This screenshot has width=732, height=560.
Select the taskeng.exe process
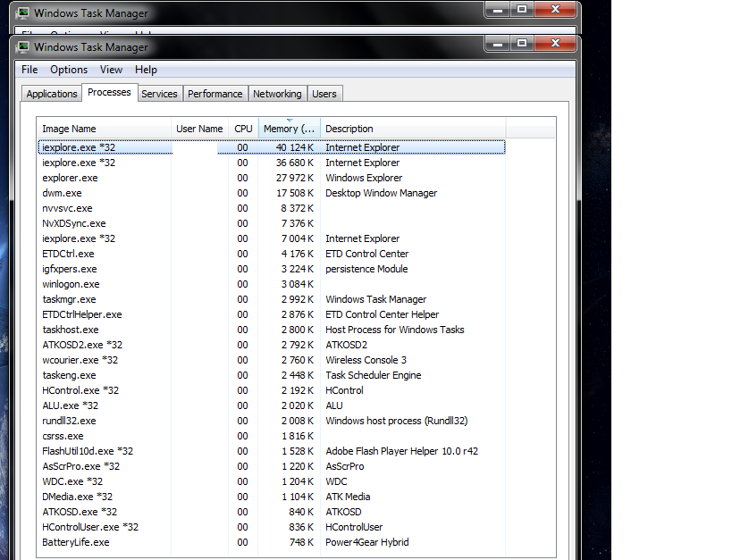click(271, 375)
